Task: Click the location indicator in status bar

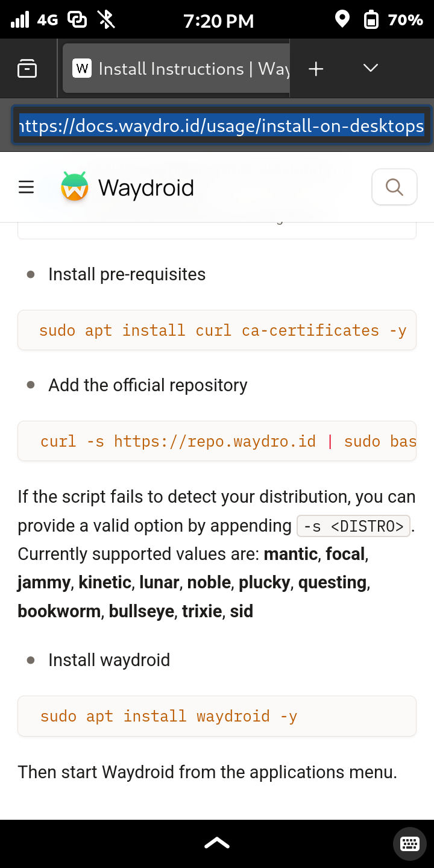Action: click(342, 20)
